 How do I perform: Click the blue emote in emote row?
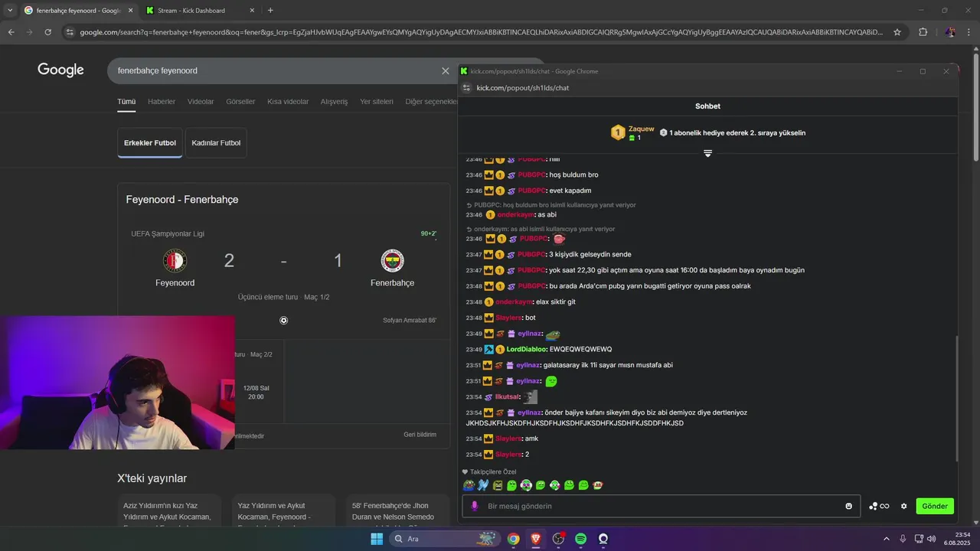click(x=483, y=485)
